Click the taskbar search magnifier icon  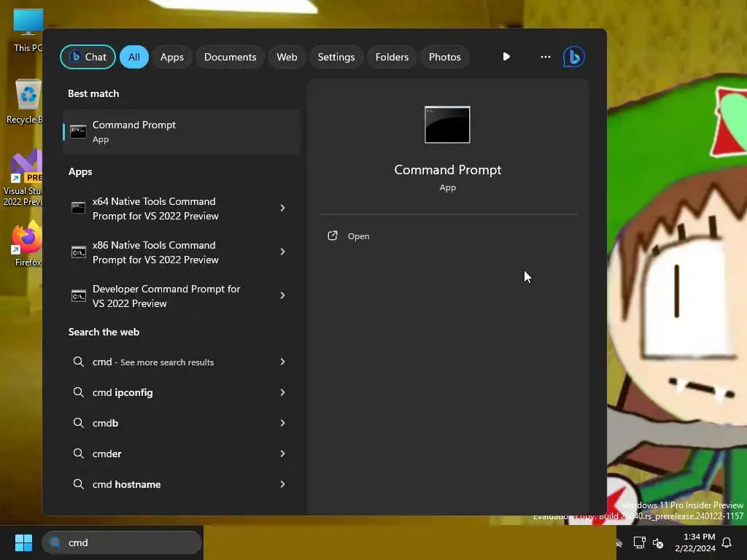click(x=55, y=542)
